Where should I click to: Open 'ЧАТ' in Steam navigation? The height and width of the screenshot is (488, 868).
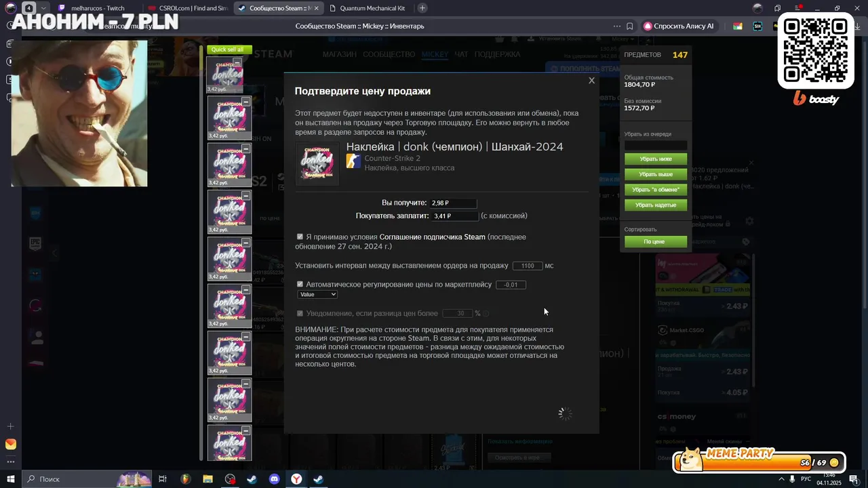click(x=461, y=54)
